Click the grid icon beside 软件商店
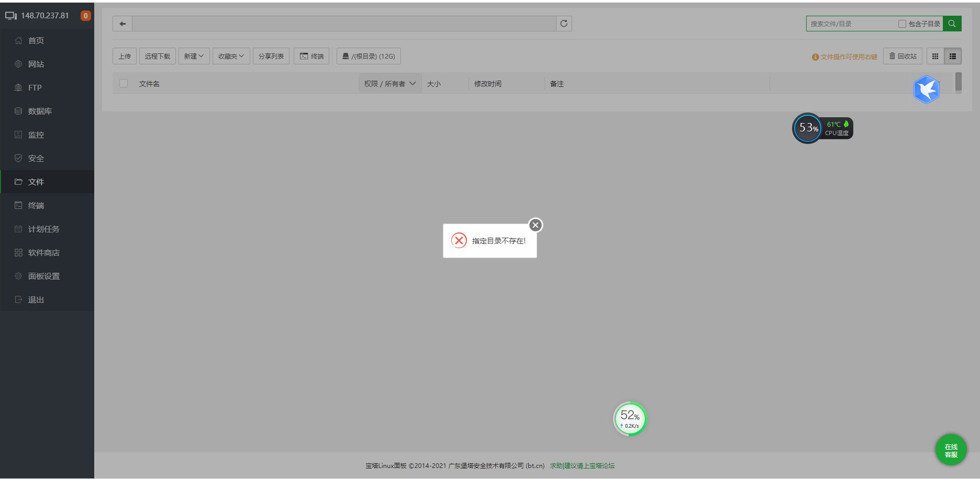 tap(18, 252)
